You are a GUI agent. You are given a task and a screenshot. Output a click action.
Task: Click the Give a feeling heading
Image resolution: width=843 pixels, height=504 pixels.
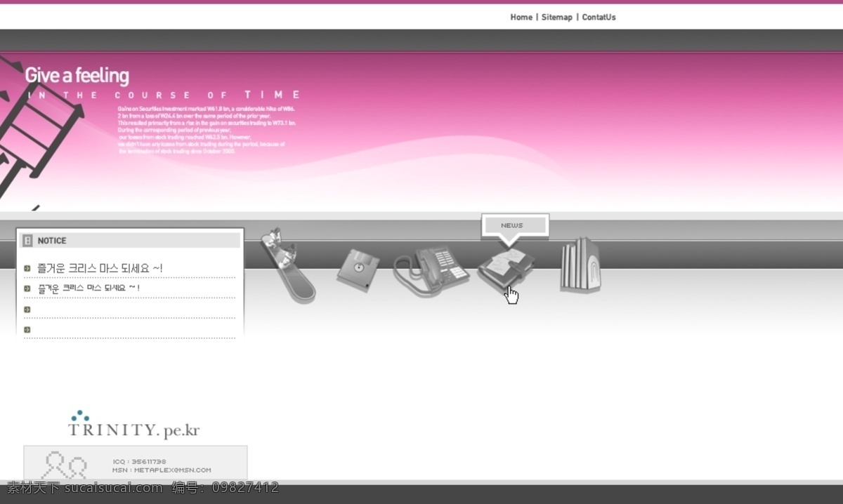pos(77,75)
